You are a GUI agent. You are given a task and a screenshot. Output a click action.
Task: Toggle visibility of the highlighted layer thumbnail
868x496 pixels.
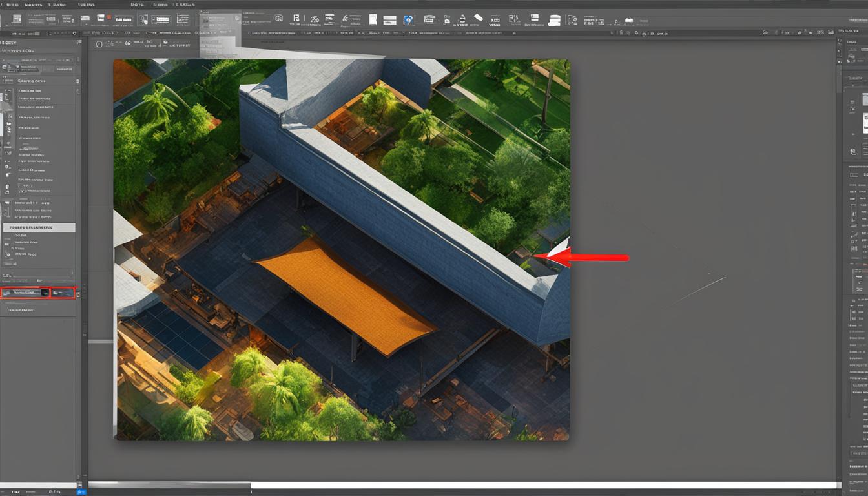point(9,292)
